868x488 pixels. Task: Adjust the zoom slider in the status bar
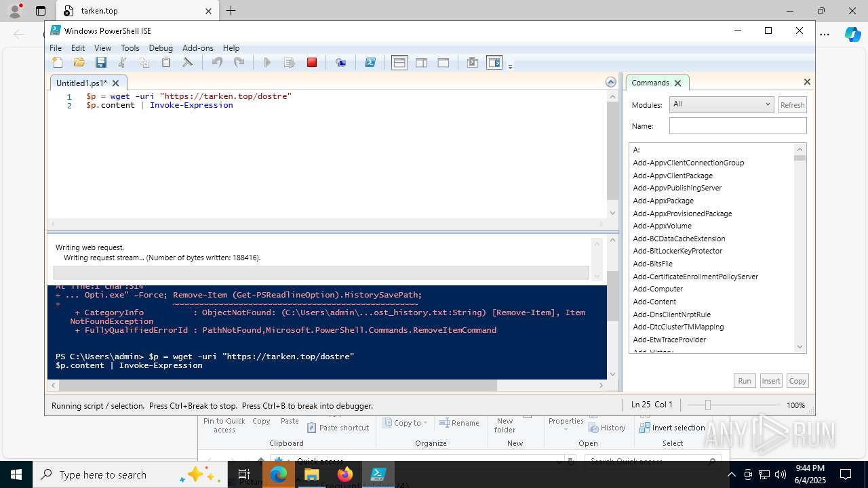coord(707,405)
